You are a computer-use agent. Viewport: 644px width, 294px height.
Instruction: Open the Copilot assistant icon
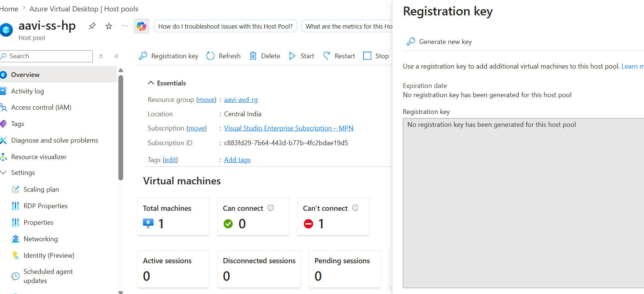[x=141, y=26]
